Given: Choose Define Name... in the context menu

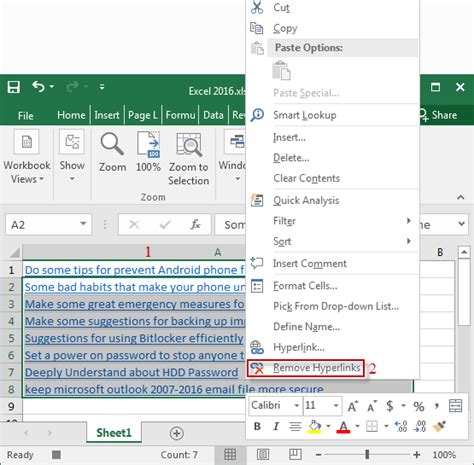Looking at the screenshot, I should tap(306, 327).
